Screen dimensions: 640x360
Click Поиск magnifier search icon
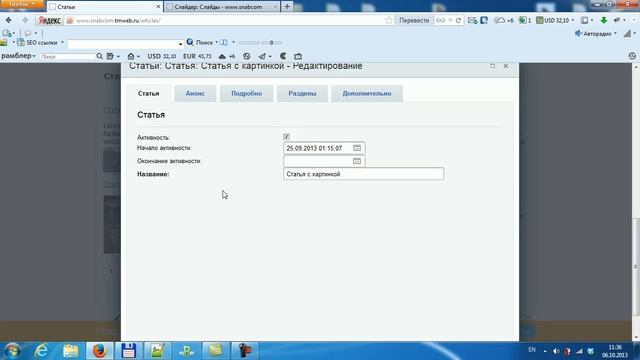point(190,42)
